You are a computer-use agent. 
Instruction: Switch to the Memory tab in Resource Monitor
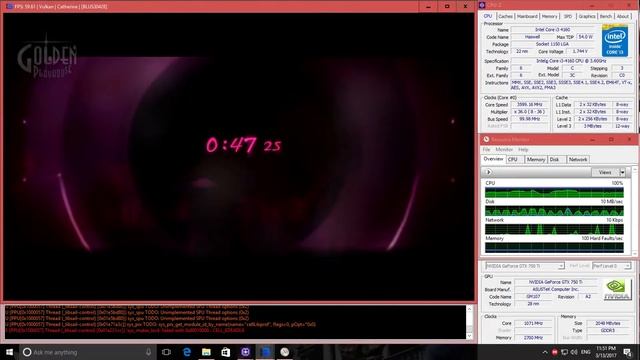[536, 160]
